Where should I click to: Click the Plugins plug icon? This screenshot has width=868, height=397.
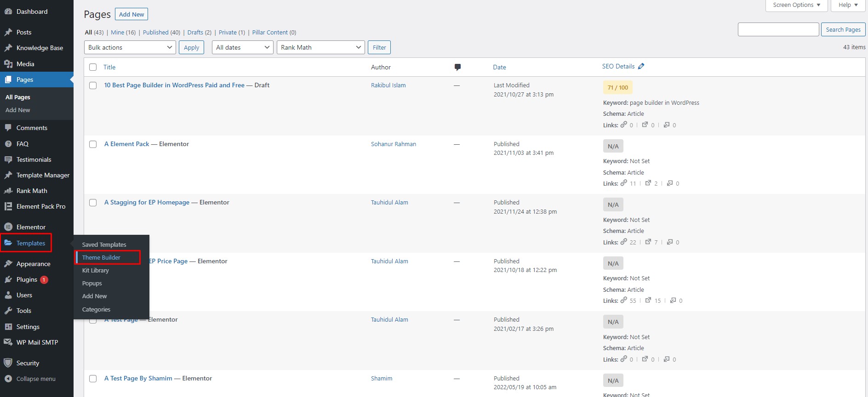click(x=8, y=279)
